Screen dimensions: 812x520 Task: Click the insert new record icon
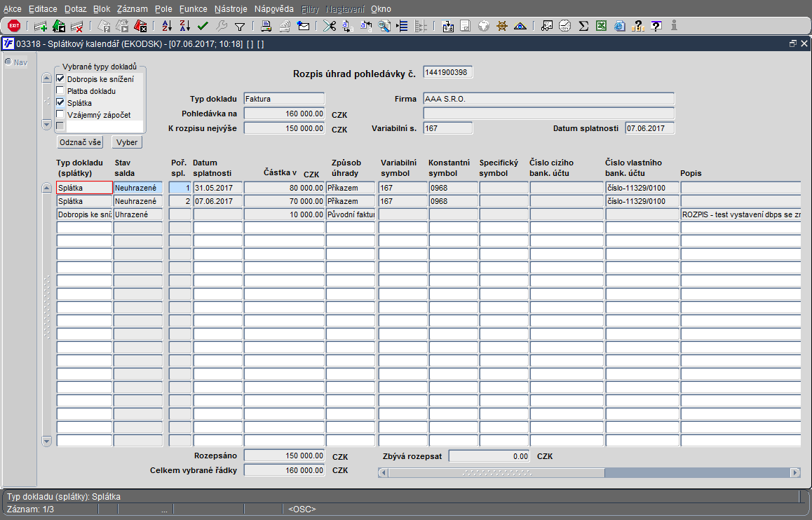41,26
